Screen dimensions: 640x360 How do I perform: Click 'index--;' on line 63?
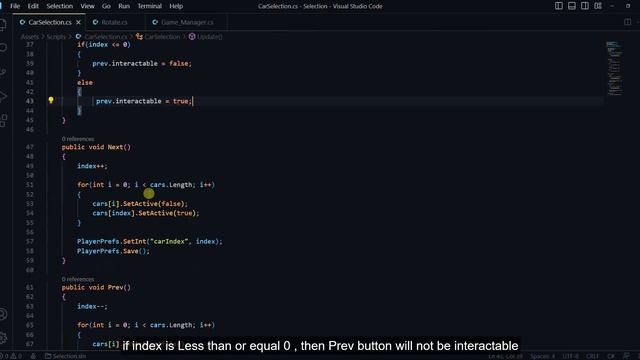92,307
